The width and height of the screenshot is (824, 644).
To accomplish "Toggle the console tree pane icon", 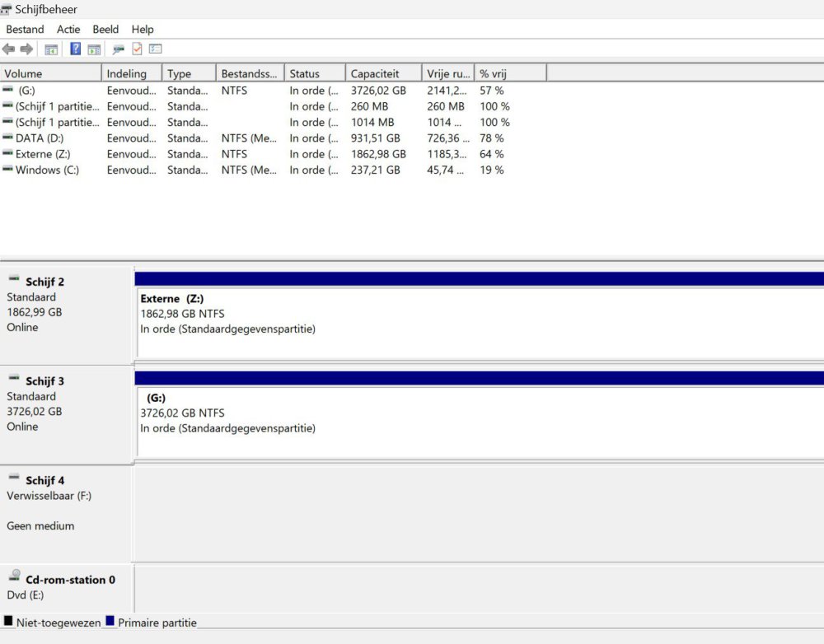I will click(x=51, y=49).
